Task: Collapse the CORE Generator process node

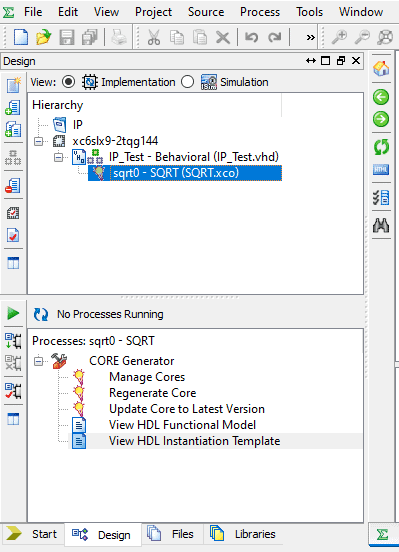Action: pyautogui.click(x=38, y=361)
